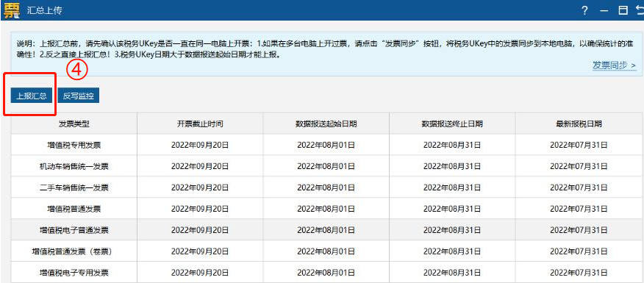Select the 增值税电子专用发票 row
The width and height of the screenshot is (644, 283).
click(326, 272)
